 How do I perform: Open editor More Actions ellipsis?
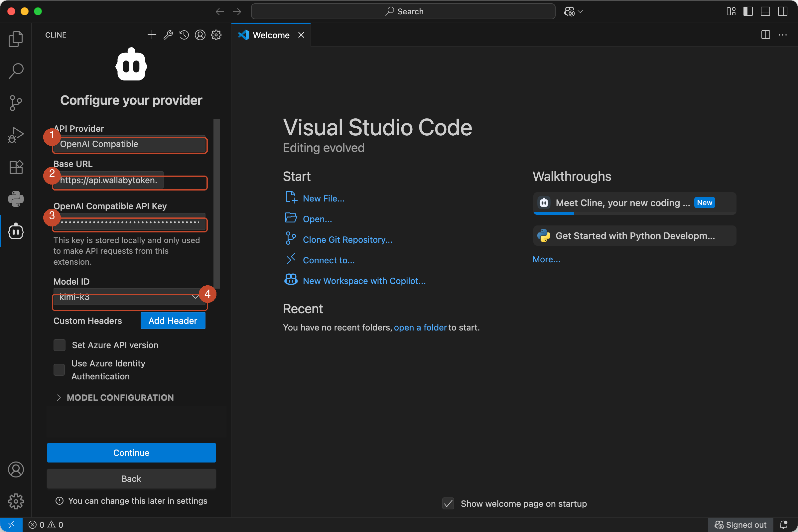pos(782,35)
